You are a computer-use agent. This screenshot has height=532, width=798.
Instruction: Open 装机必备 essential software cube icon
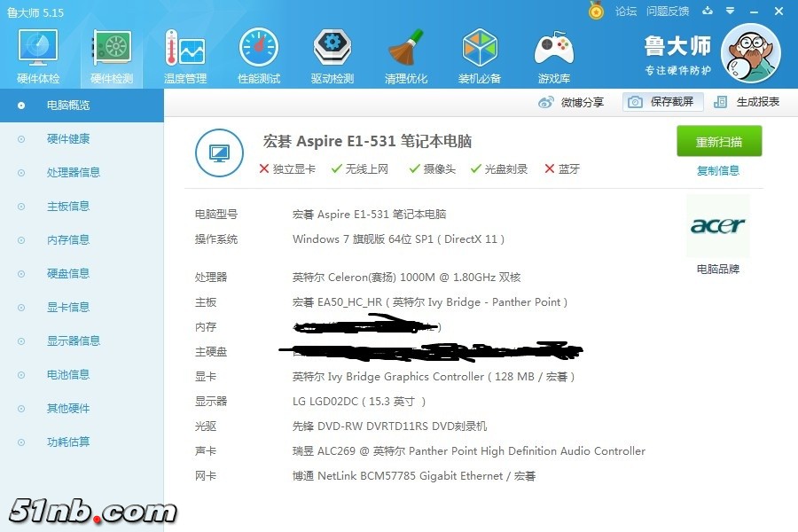point(480,55)
